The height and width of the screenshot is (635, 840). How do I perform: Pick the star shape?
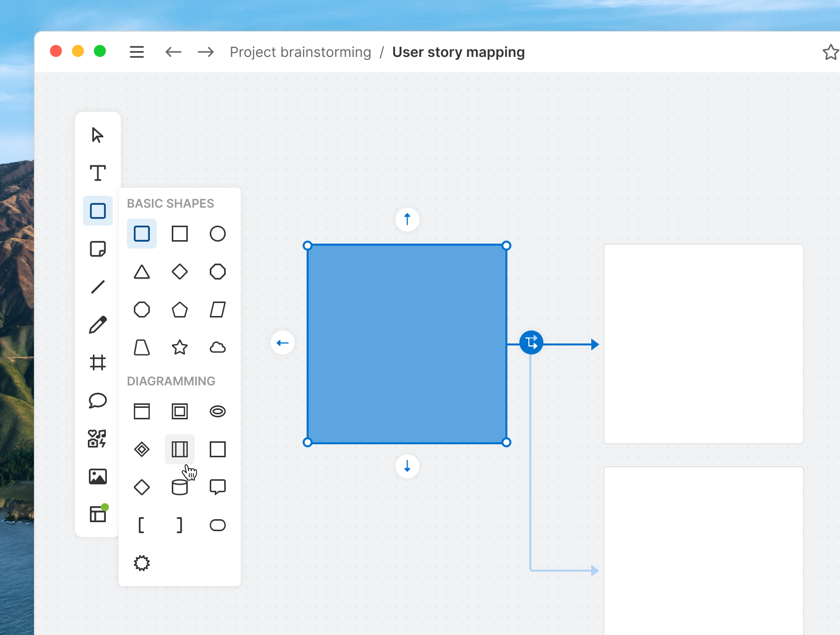tap(180, 347)
